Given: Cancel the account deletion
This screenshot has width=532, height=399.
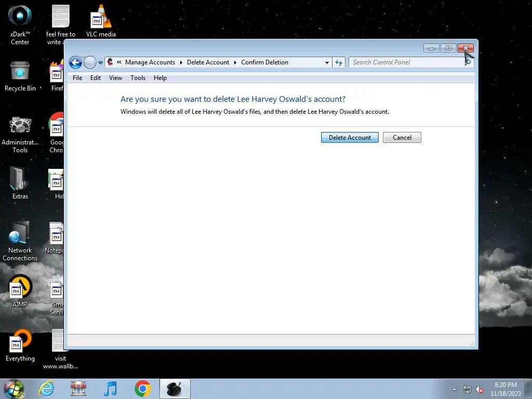Looking at the screenshot, I should click(x=402, y=137).
